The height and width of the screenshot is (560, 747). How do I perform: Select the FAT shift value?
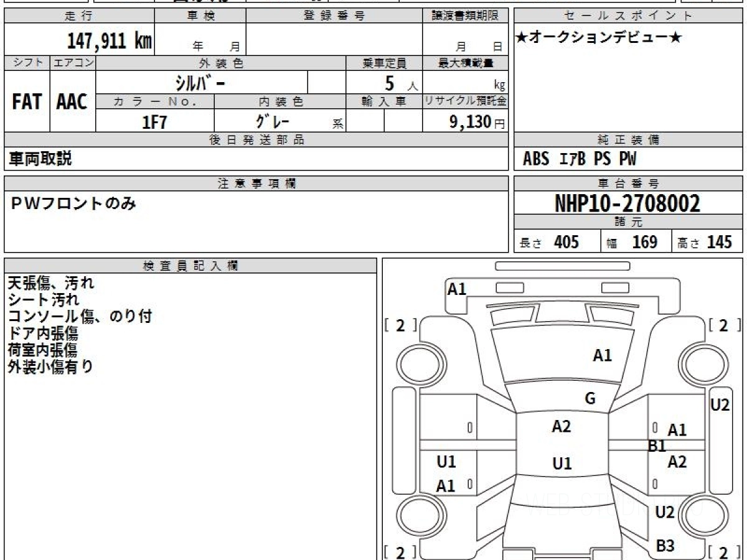tap(27, 102)
